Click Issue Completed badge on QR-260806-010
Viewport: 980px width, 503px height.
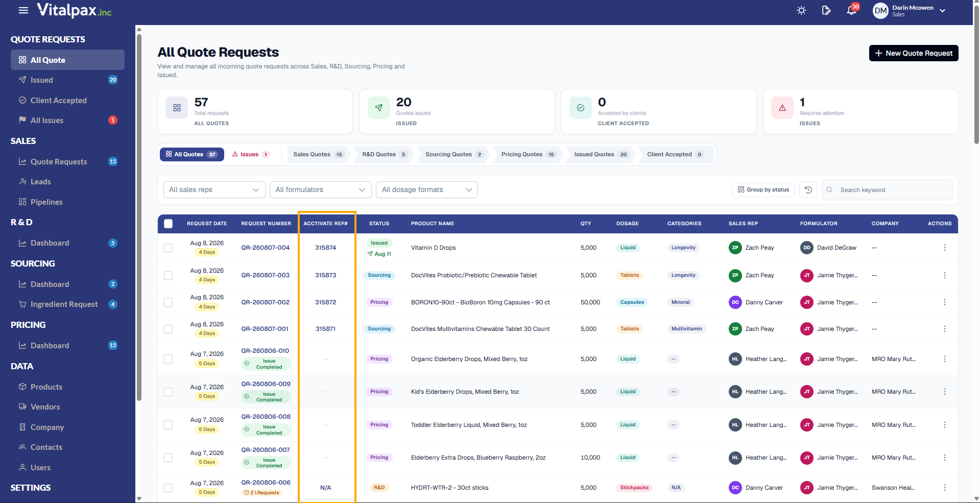pyautogui.click(x=266, y=364)
